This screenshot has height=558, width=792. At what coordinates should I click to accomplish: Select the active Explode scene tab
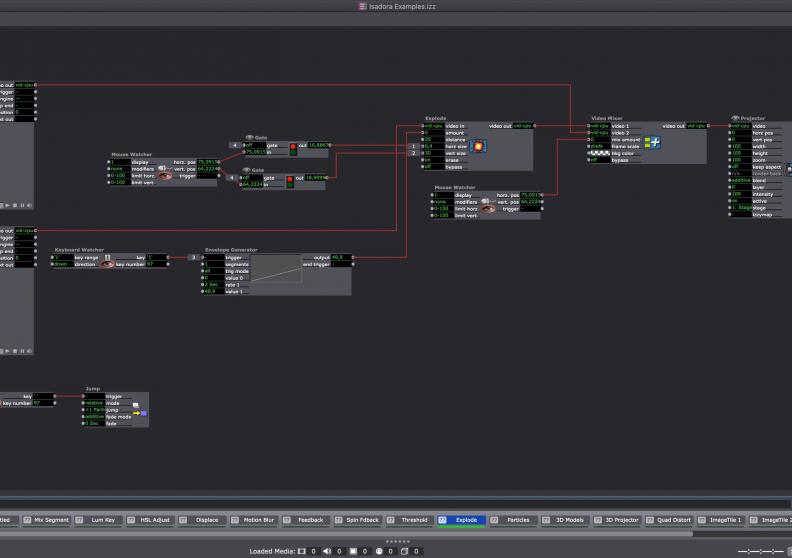point(461,520)
